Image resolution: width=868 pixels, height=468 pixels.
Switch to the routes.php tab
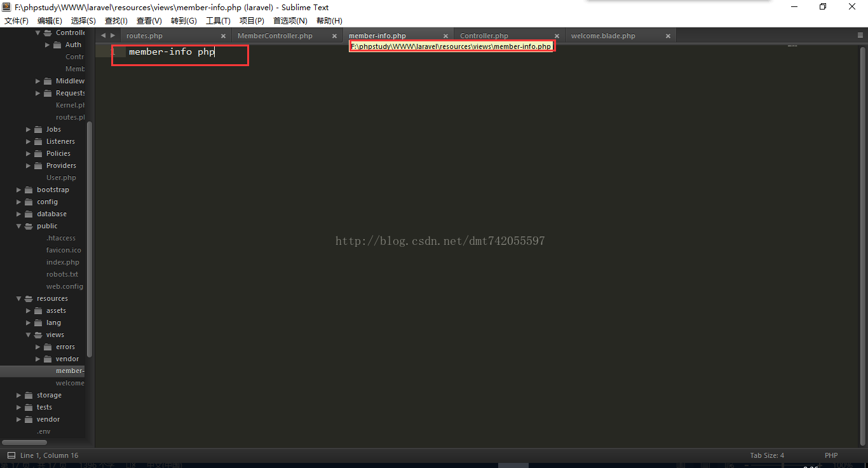(144, 36)
